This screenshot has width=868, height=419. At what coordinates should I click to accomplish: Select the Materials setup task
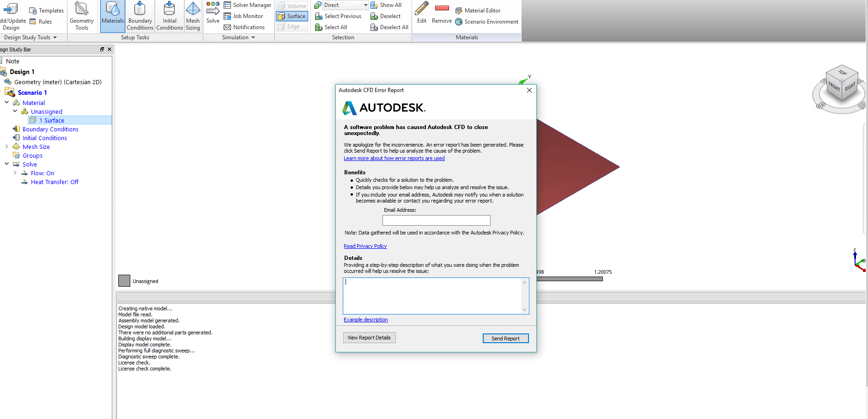click(113, 16)
